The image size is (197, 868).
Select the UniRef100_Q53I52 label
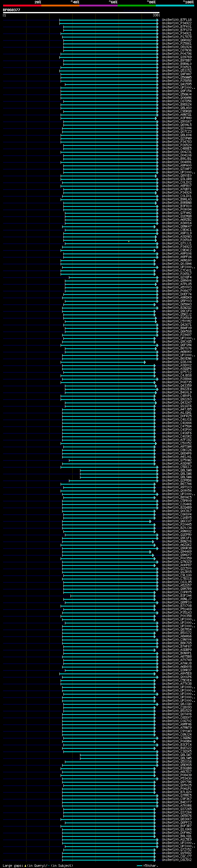pos(176,71)
